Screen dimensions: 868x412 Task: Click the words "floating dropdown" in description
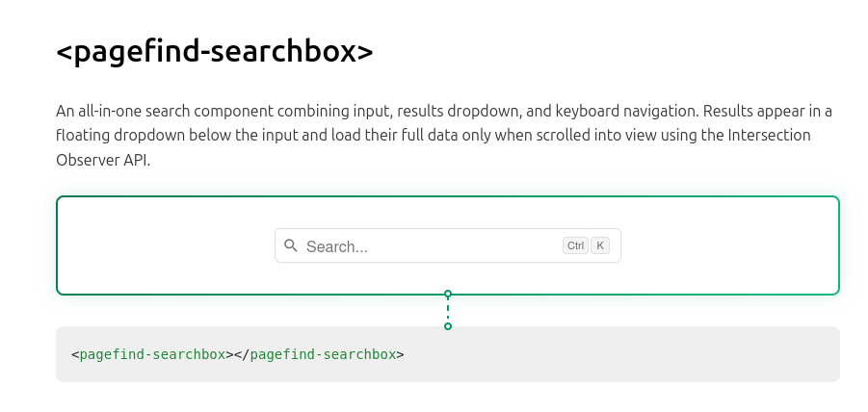[x=120, y=136]
